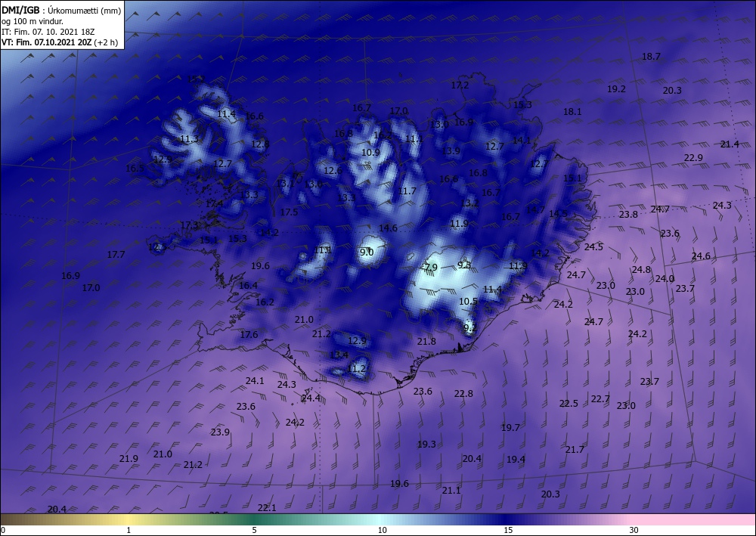Click the 'DMI/IGB : Úrkomumætti (mm)' title line

pyautogui.click(x=61, y=11)
